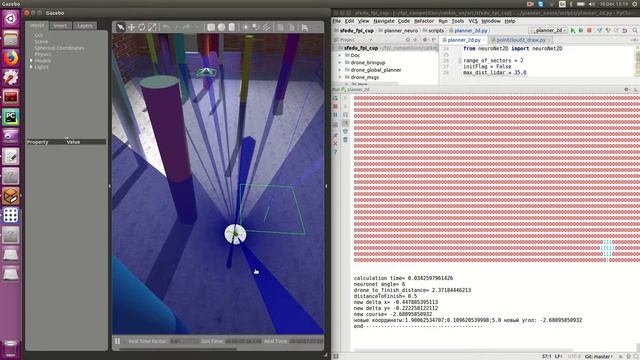The width and height of the screenshot is (640, 360).
Task: Expand the drone_global_planner folder
Action: (340, 70)
